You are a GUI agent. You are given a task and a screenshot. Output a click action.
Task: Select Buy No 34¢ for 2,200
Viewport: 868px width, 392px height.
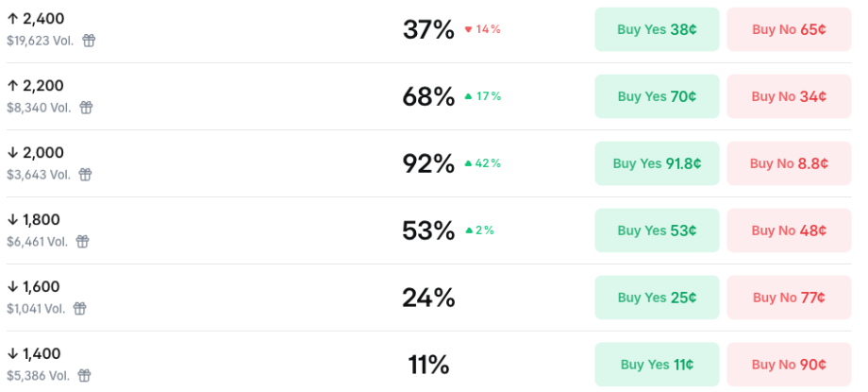pyautogui.click(x=789, y=96)
